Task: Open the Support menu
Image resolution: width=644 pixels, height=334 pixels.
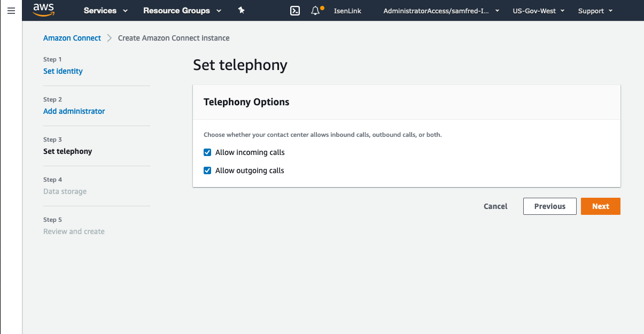Action: pos(595,11)
